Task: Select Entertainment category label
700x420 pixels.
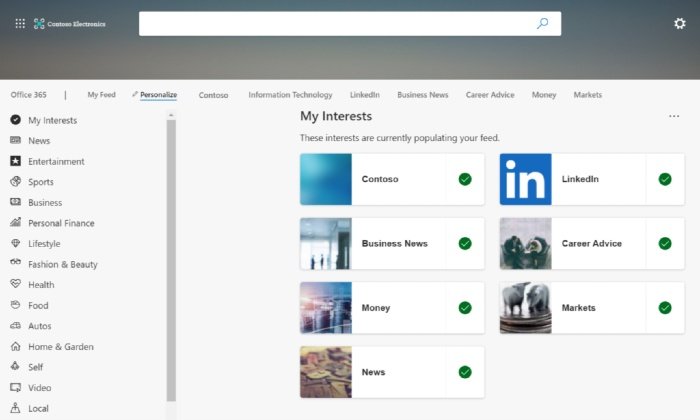Action: point(56,161)
